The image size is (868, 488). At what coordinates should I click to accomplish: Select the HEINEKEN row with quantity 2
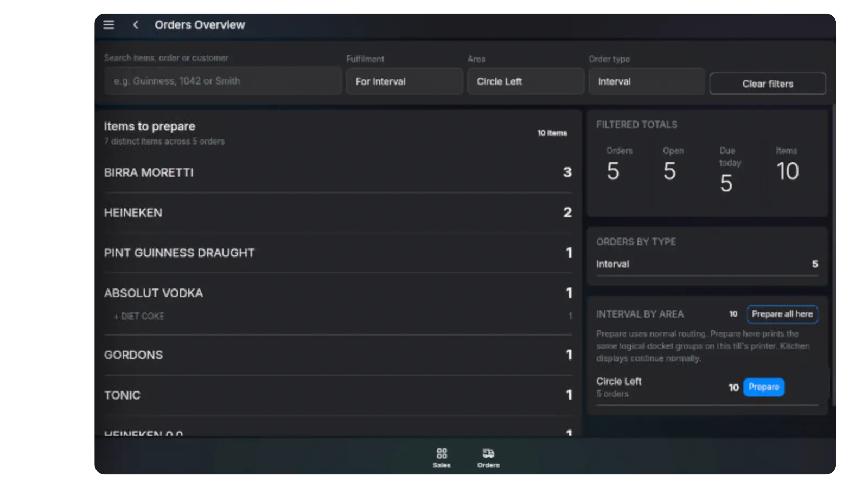point(338,213)
